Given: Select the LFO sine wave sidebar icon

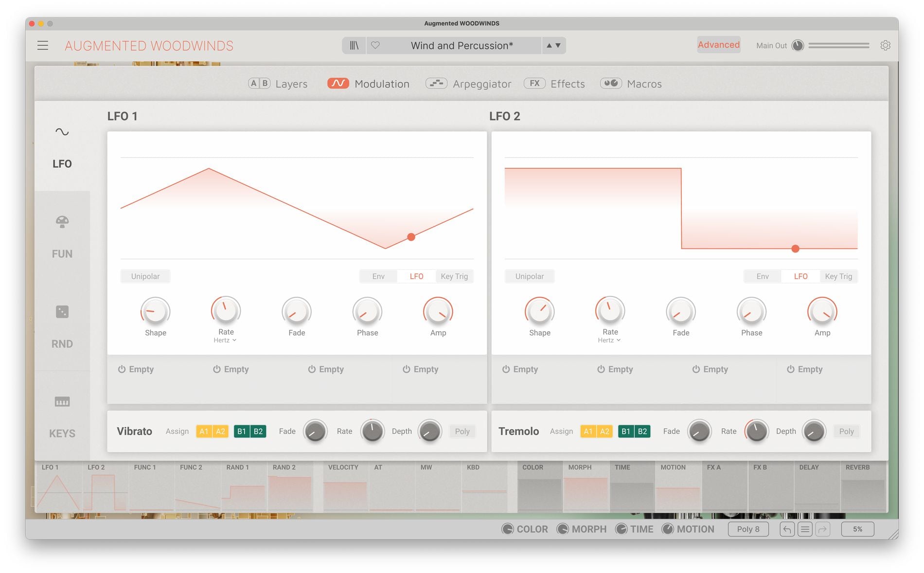Looking at the screenshot, I should pos(62,132).
